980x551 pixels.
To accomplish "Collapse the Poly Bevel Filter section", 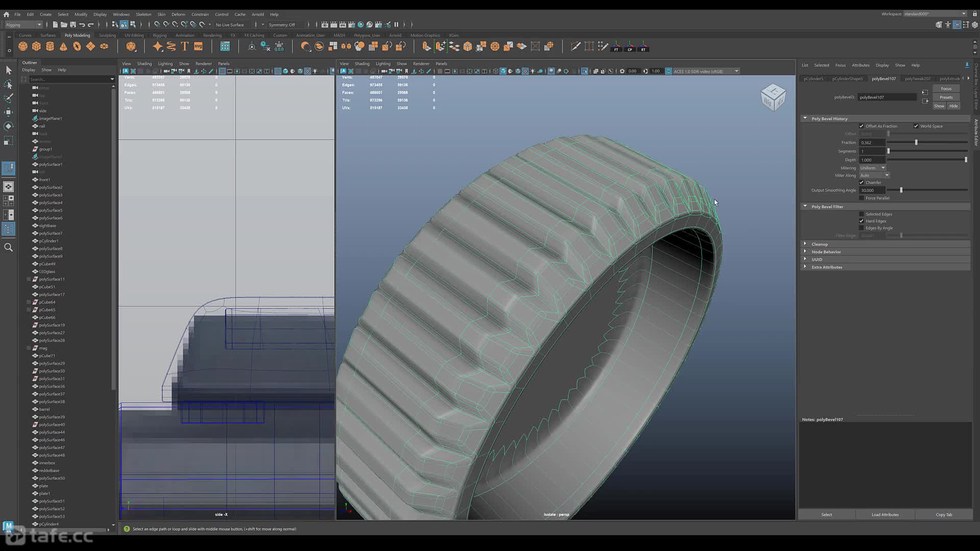I will point(805,207).
